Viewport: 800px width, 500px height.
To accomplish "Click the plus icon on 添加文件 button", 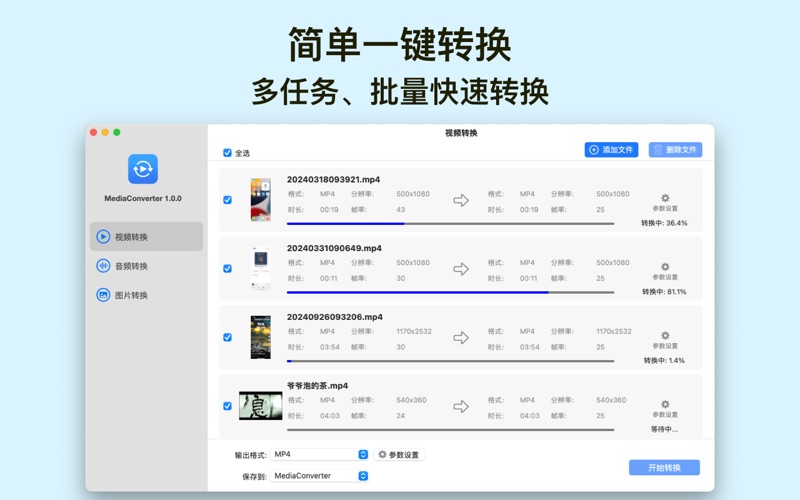I will [x=594, y=149].
